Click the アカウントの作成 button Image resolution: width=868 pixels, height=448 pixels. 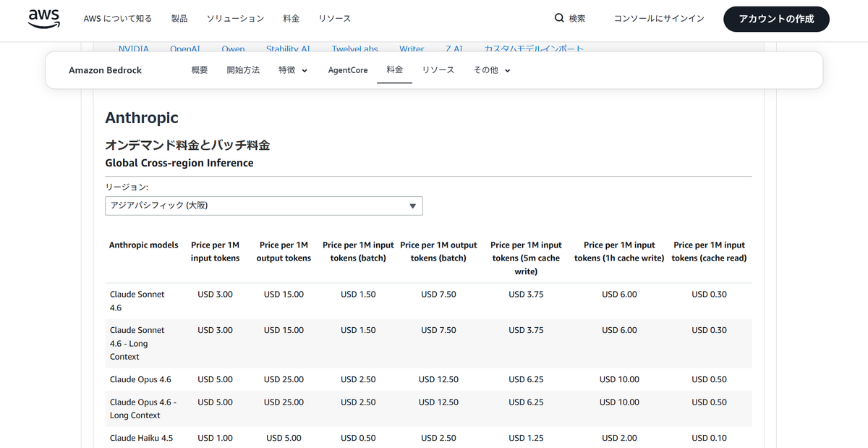tap(776, 19)
